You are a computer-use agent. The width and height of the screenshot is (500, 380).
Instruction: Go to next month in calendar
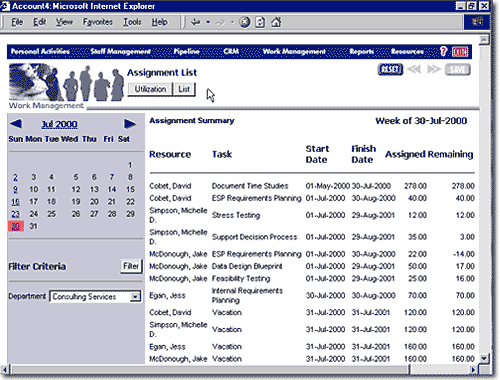pos(130,124)
